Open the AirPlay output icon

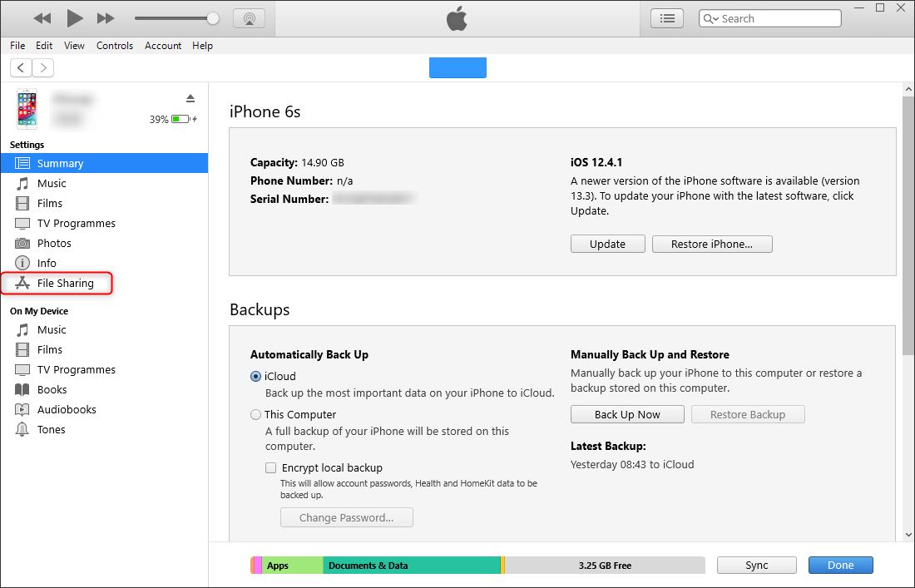[x=250, y=18]
